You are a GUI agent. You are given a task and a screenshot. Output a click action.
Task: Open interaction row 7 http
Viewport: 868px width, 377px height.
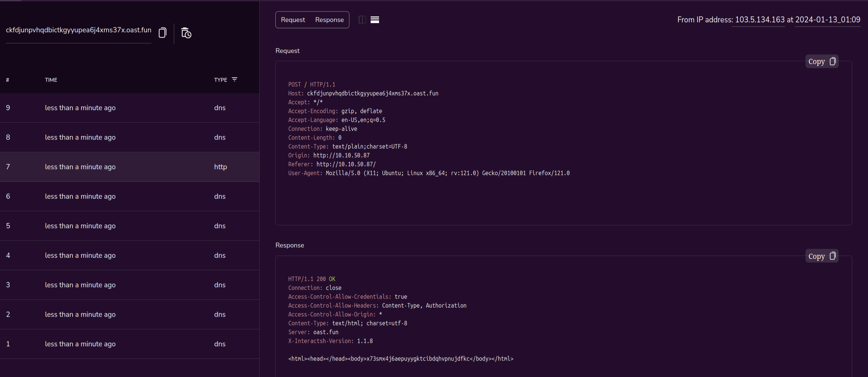pyautogui.click(x=129, y=167)
